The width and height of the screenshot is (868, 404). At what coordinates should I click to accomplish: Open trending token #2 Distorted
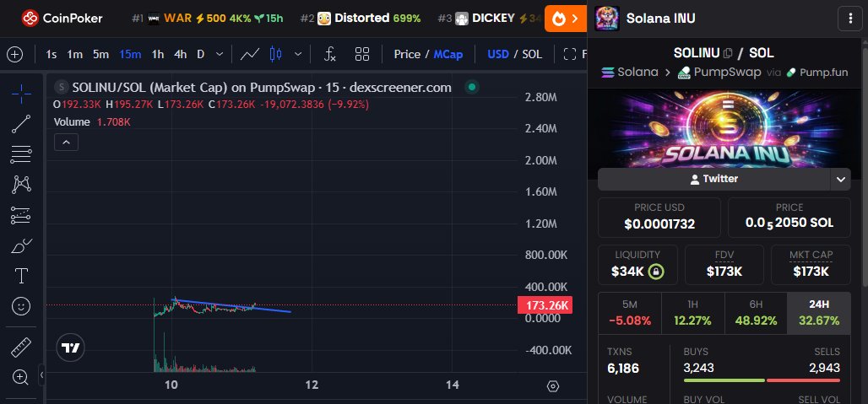tap(361, 19)
